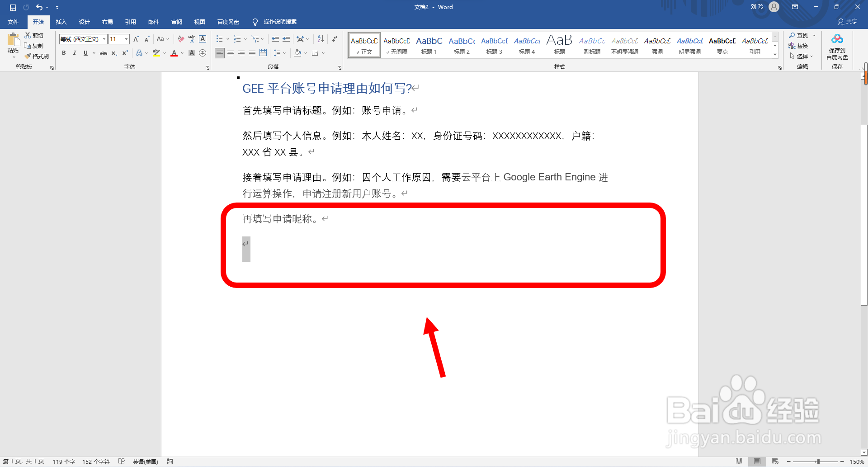Click red font color button
Screen dimensions: 868x467
point(174,53)
